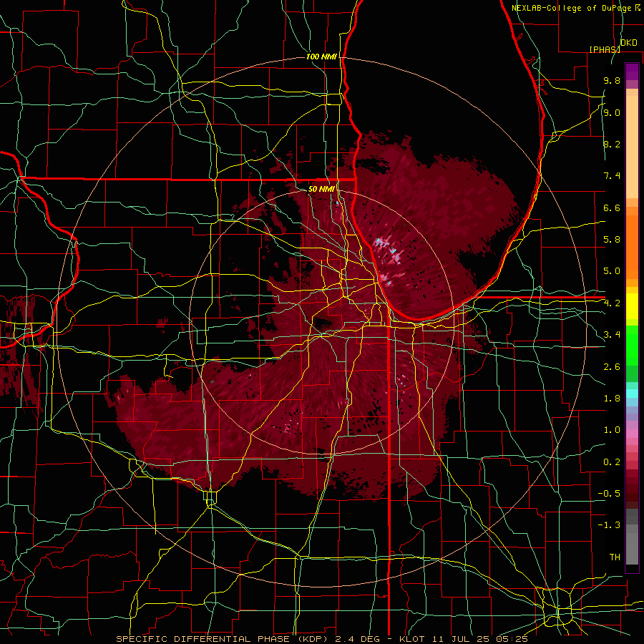The width and height of the screenshot is (644, 644).
Task: Click the 2.6 scale label
Action: (612, 367)
